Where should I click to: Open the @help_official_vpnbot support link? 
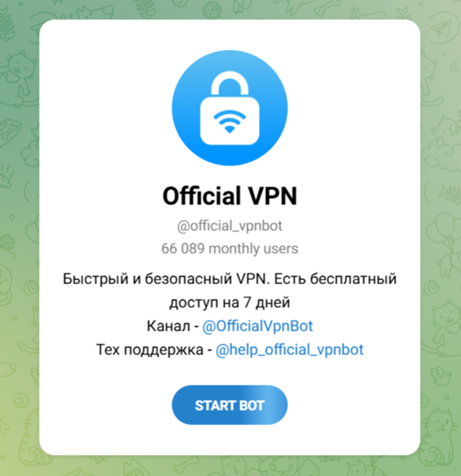289,350
